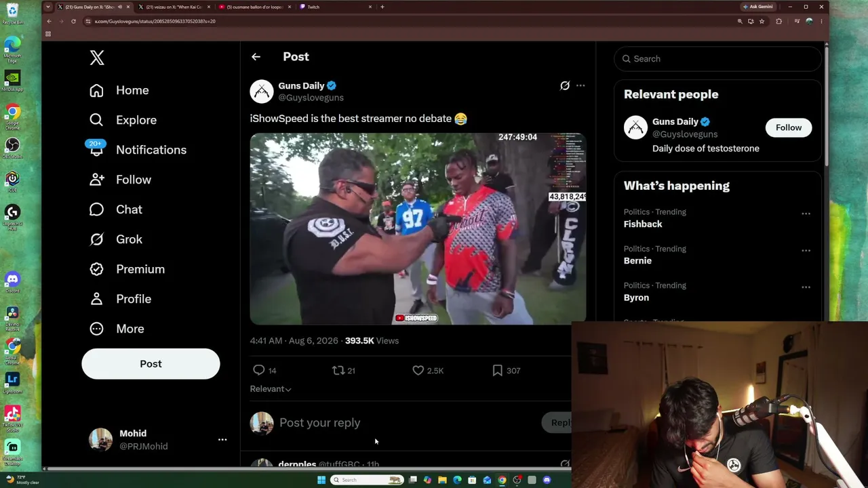Viewport: 868px width, 488px height.
Task: Open Guns Daily avatar on the post
Action: (262, 91)
